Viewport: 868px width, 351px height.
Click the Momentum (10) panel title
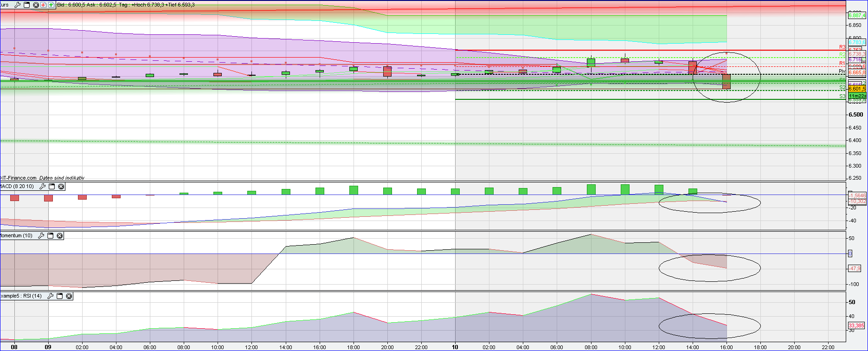(x=16, y=235)
